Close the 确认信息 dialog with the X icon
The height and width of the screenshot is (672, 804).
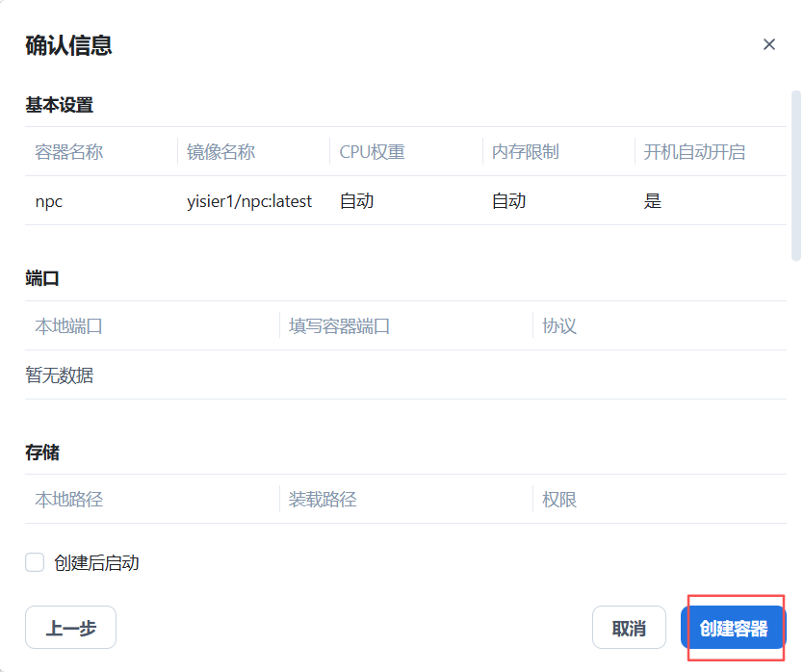pos(768,44)
